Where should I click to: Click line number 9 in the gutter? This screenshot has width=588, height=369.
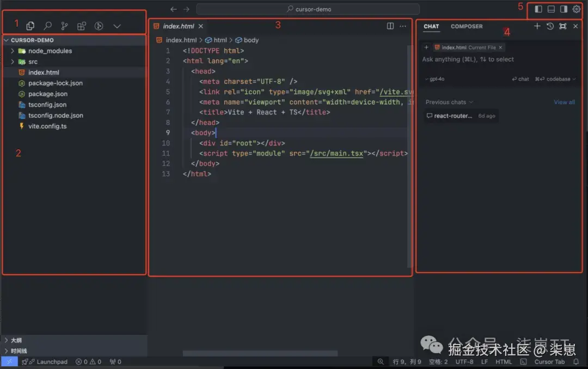tap(168, 132)
